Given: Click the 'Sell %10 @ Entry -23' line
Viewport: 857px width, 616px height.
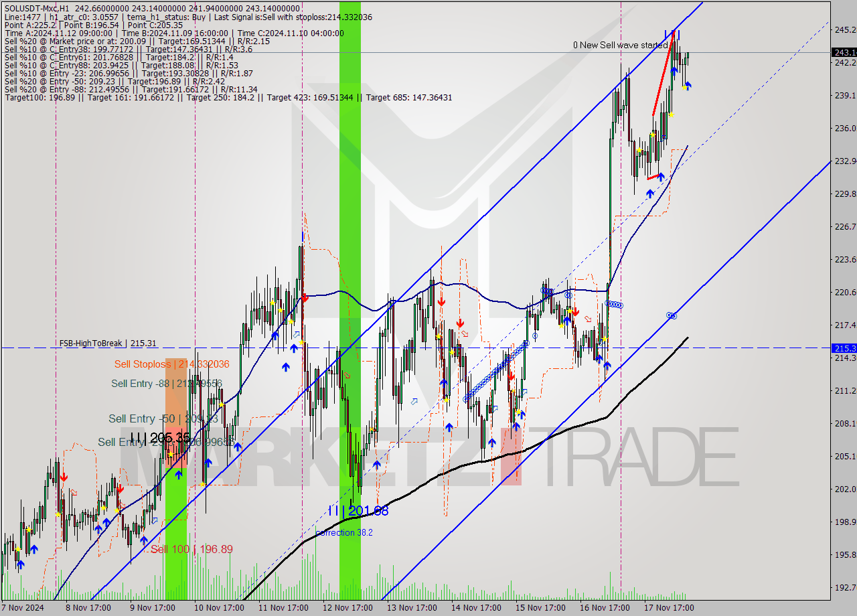Looking at the screenshot, I should click(129, 74).
